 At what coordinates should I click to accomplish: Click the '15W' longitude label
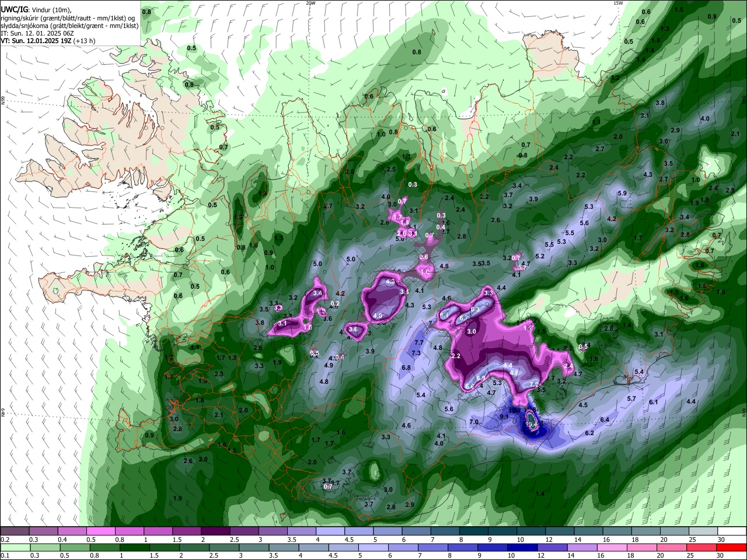coord(618,3)
